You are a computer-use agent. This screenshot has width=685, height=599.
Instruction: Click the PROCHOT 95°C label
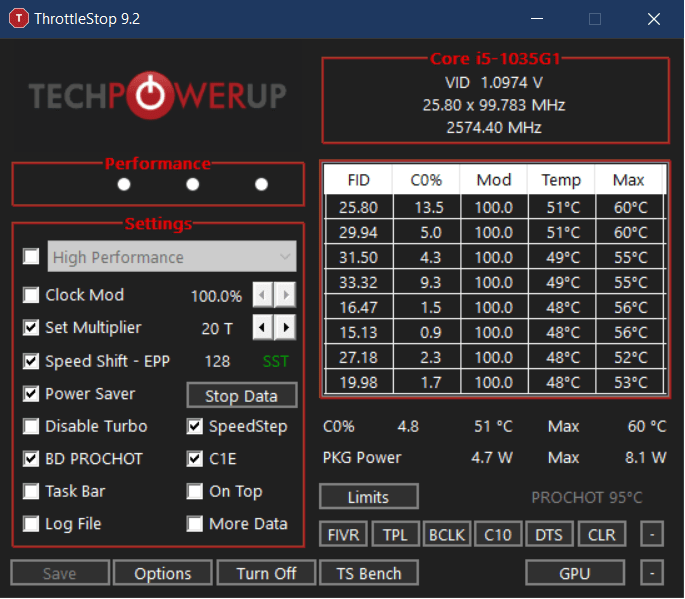tap(587, 497)
